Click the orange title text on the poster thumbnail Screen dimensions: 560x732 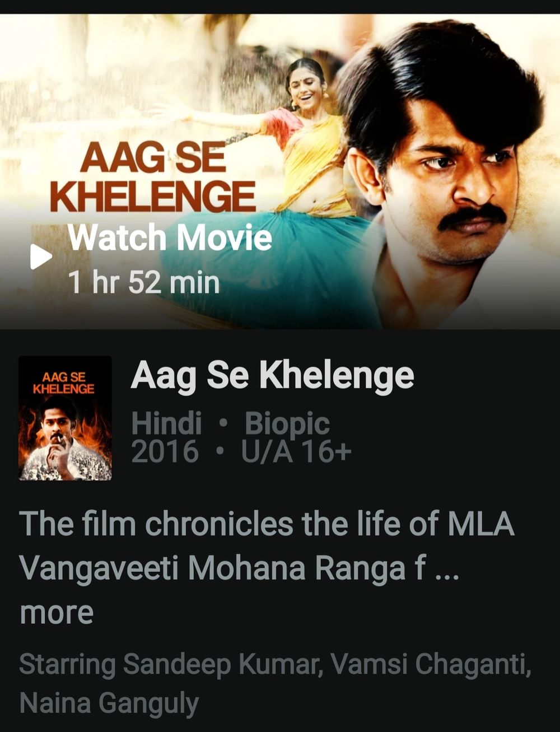(x=64, y=383)
